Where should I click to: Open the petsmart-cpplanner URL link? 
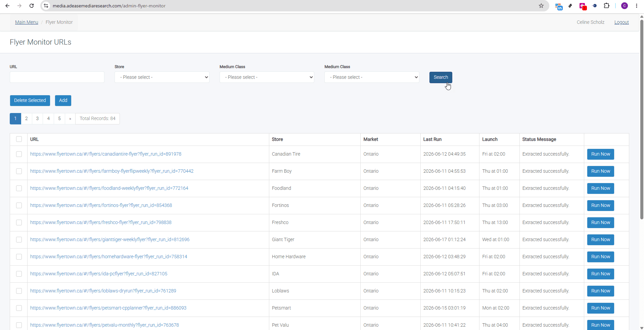[108, 308]
